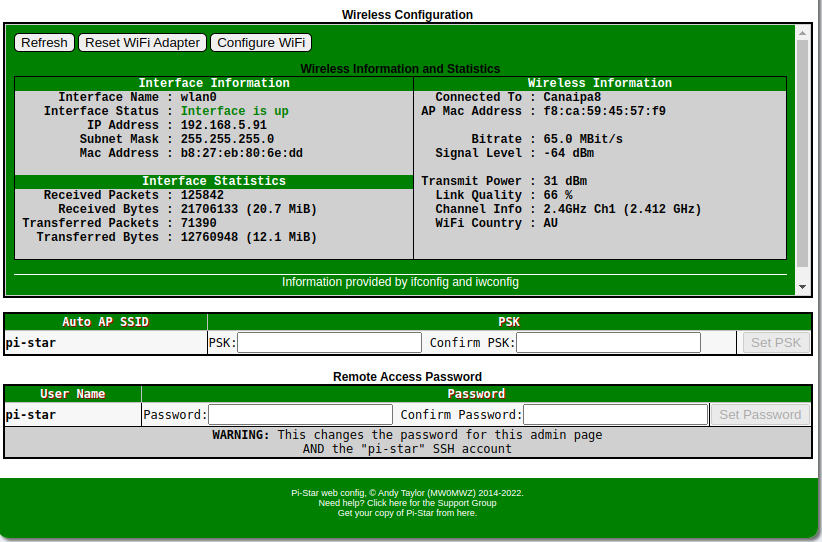The image size is (822, 542).
Task: Focus the Password input field
Action: click(x=300, y=415)
